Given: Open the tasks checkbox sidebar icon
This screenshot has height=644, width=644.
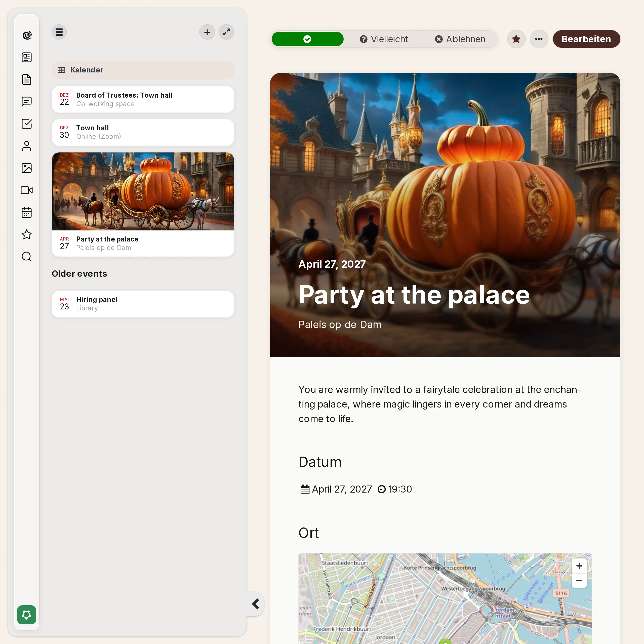Looking at the screenshot, I should coord(27,124).
